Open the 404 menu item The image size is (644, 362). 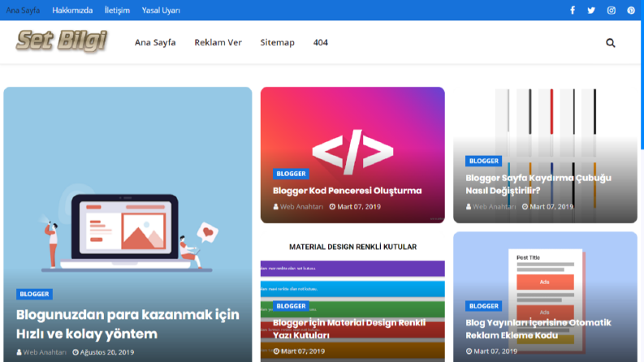pos(320,42)
